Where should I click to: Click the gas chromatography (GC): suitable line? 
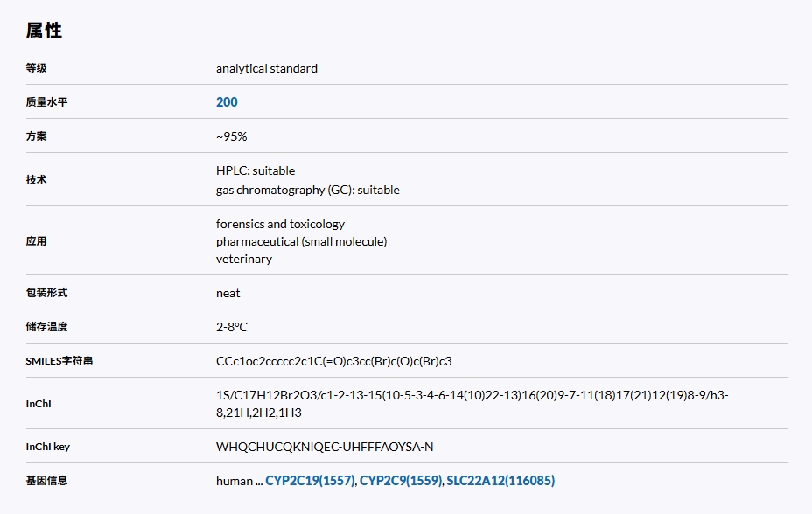(308, 190)
